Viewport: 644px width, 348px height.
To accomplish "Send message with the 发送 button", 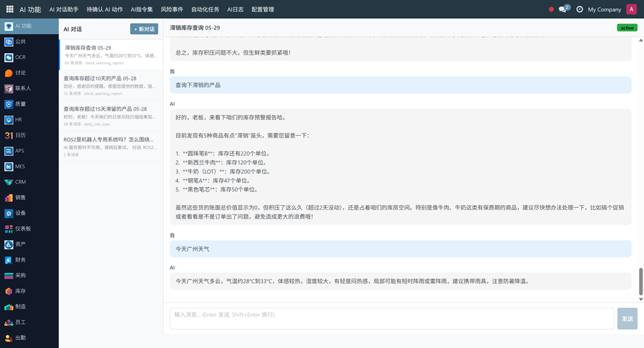I will [627, 318].
